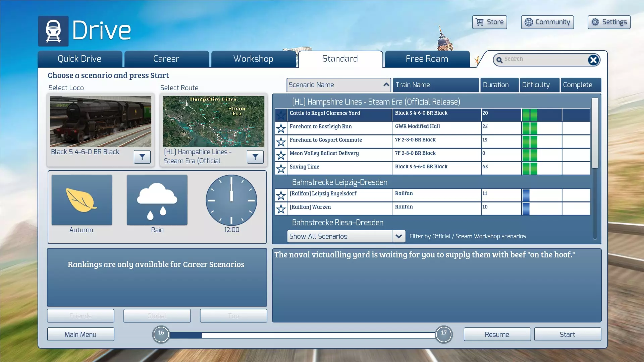Clear search with the X icon
Screen dimensions: 644x362
[593, 60]
